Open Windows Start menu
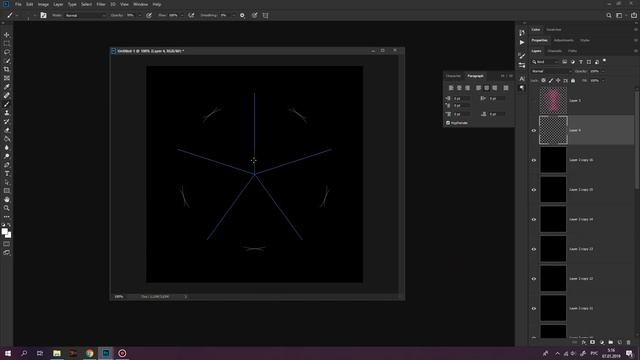 click(8, 353)
